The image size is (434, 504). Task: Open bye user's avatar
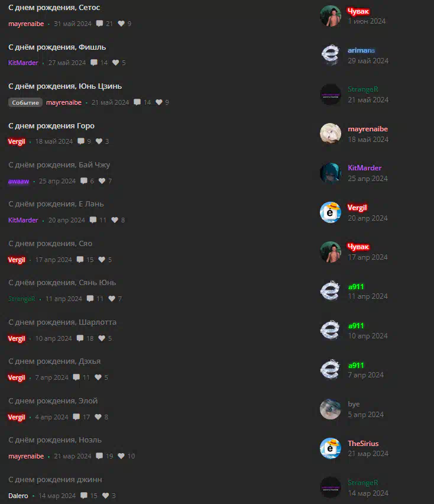[331, 409]
